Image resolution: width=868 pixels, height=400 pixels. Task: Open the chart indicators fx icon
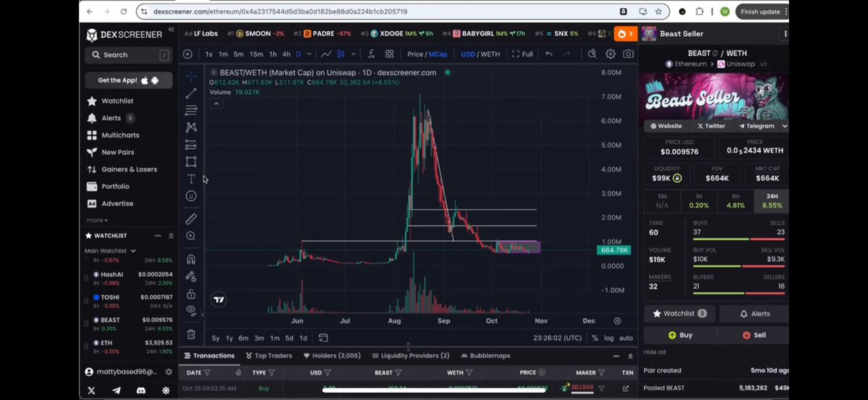(370, 54)
